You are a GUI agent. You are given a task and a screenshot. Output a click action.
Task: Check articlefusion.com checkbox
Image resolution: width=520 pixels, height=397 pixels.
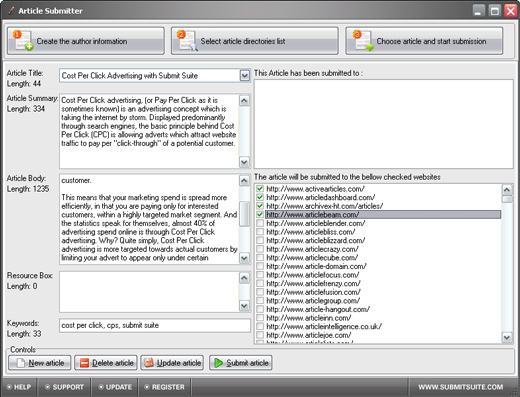[260, 292]
